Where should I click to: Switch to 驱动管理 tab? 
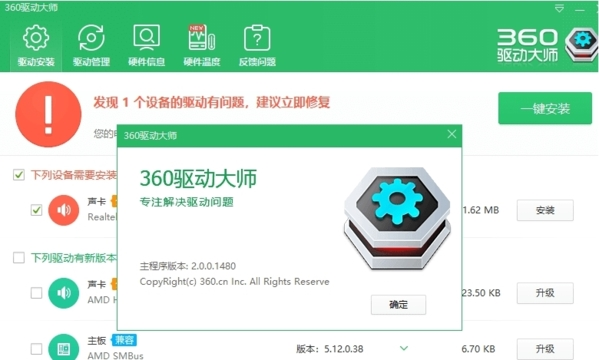point(91,46)
